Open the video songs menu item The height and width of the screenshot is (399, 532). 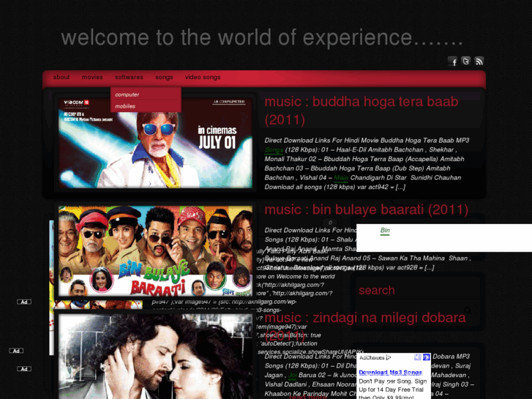tap(203, 77)
